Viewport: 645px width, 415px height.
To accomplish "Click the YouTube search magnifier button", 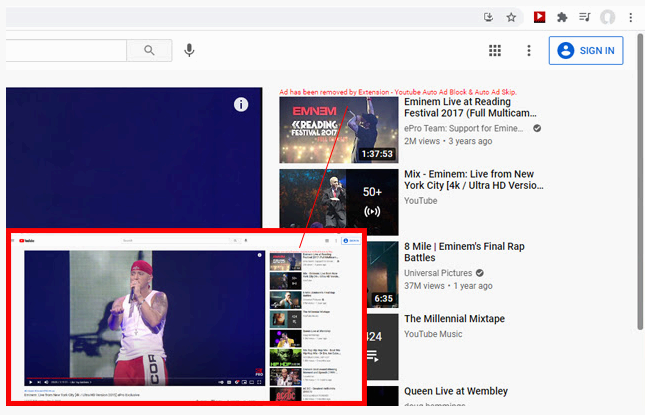I will coord(149,50).
